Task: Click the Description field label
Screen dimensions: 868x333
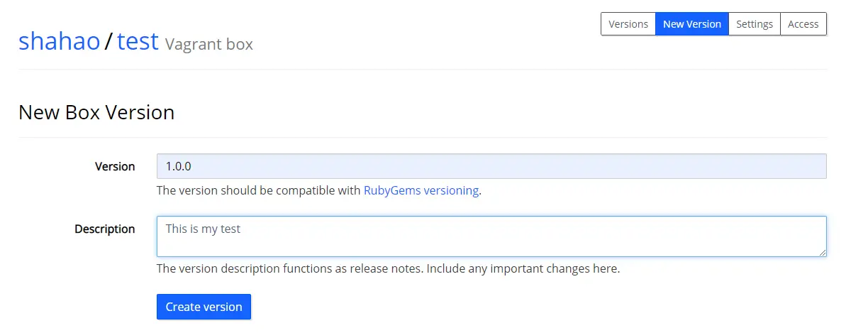Action: coord(105,229)
